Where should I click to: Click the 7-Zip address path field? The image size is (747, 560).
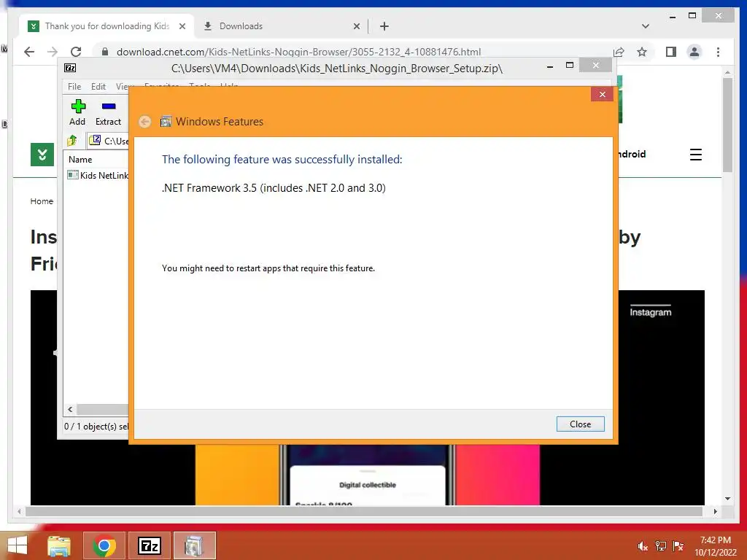(x=109, y=141)
